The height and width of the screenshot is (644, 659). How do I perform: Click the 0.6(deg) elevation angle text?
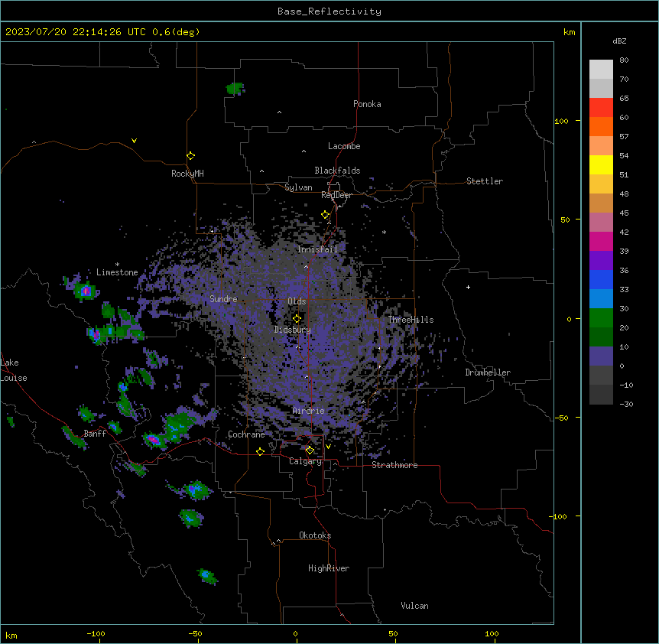[x=176, y=32]
